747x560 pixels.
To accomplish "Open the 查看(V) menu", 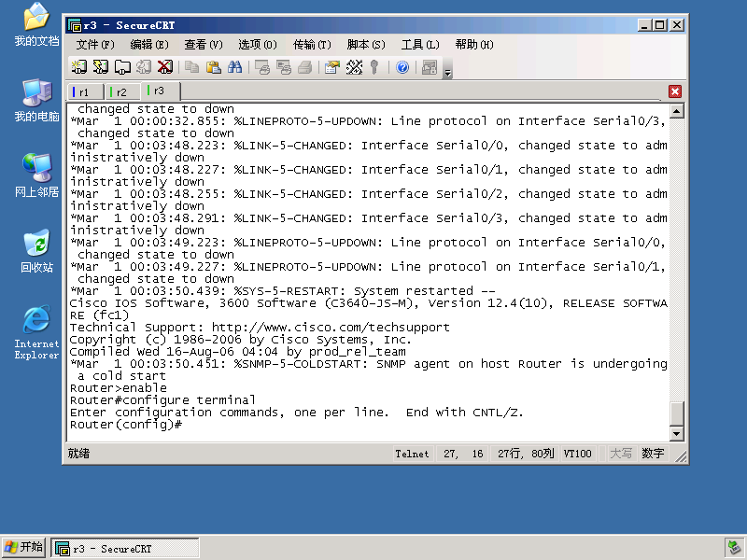I will tap(204, 45).
